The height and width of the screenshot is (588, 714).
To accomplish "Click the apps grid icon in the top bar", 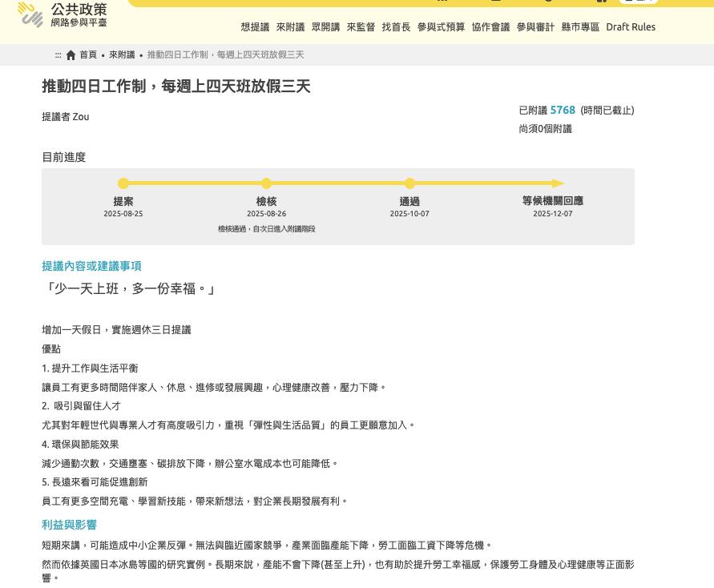I will click(x=443, y=2).
